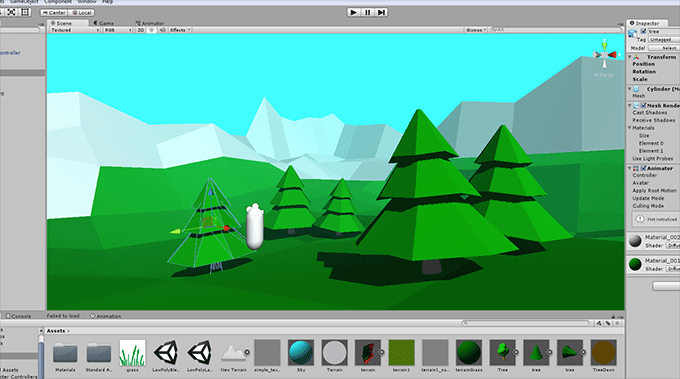680x379 pixels.
Task: Collapse the Mesh Renderer component
Action: click(630, 105)
